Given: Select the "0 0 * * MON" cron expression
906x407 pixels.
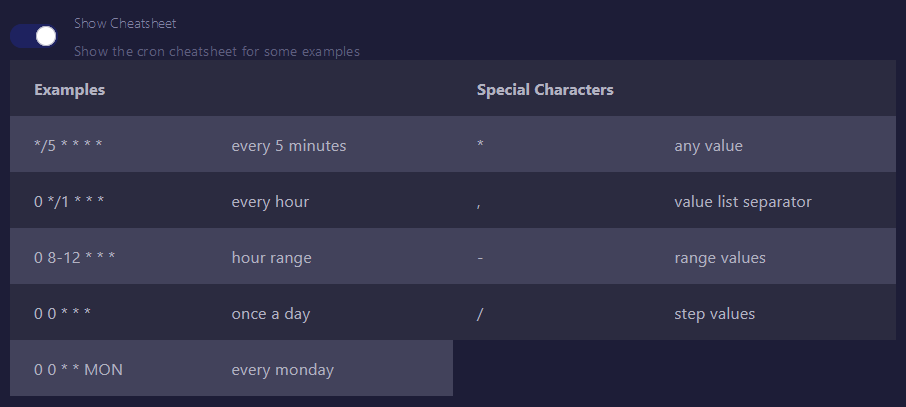Looking at the screenshot, I should coord(79,370).
